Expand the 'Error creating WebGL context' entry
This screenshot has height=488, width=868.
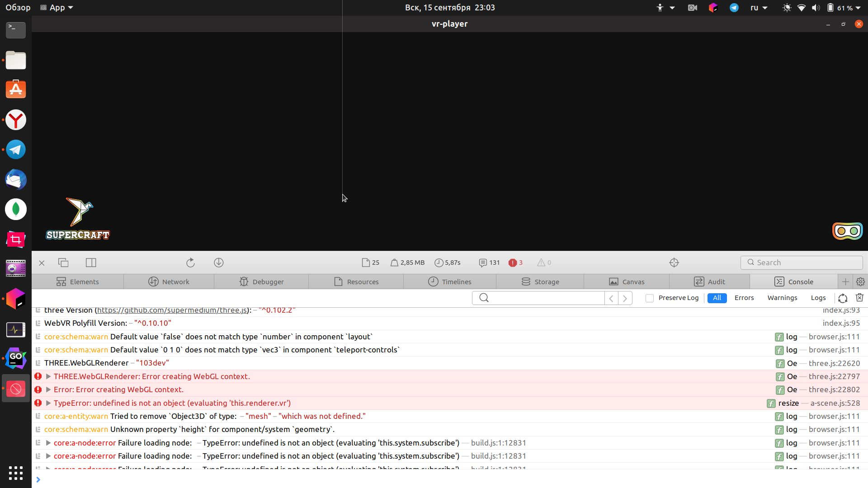[48, 389]
